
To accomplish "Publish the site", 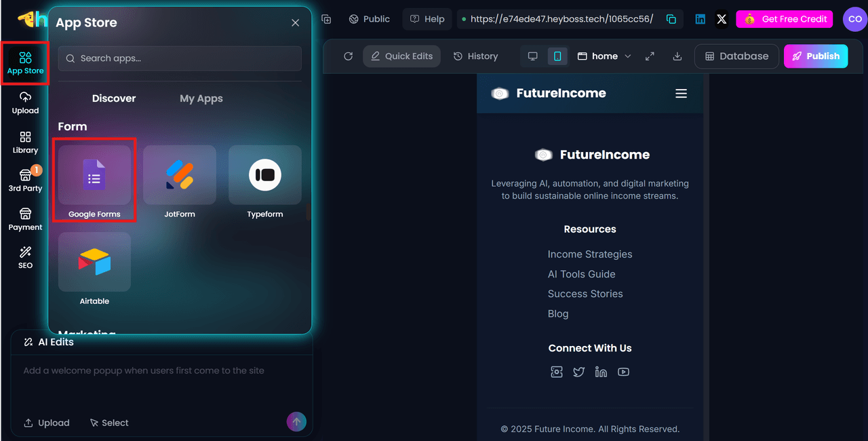I will pos(816,56).
